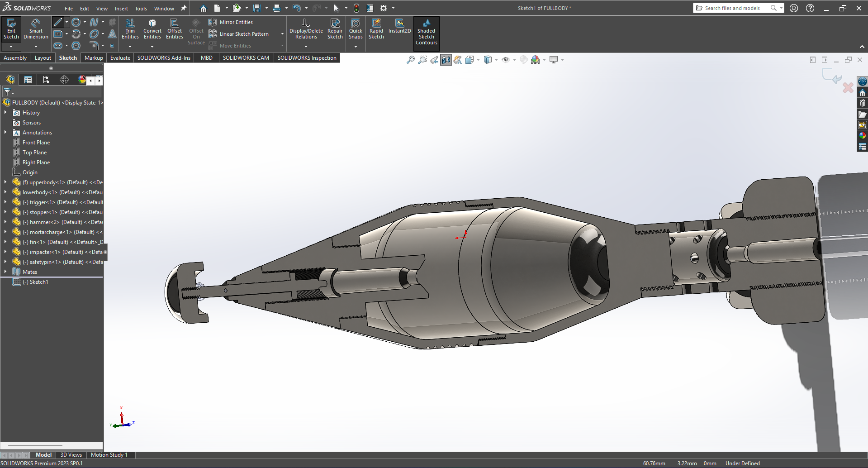Expand upperbody component in tree
Screen dimensions: 868x468
[x=5, y=182]
